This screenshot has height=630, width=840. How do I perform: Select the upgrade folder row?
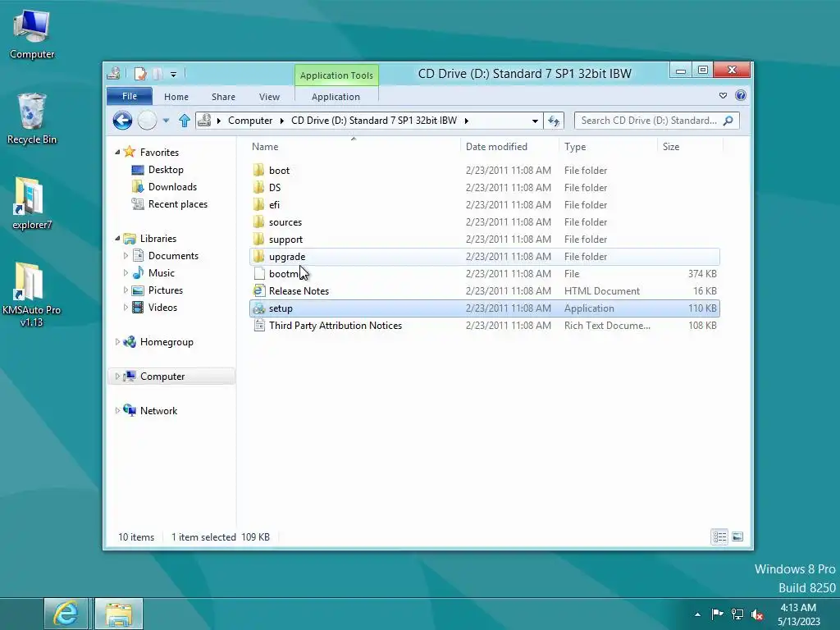click(485, 257)
